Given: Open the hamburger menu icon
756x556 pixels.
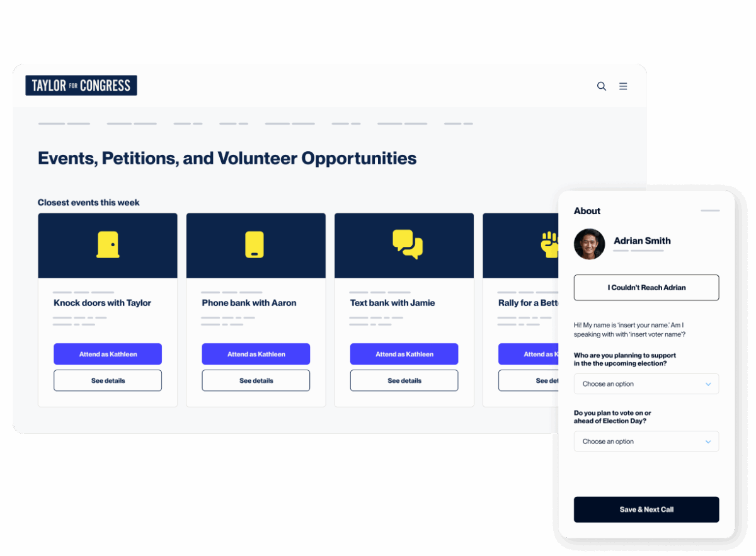Looking at the screenshot, I should [x=623, y=86].
